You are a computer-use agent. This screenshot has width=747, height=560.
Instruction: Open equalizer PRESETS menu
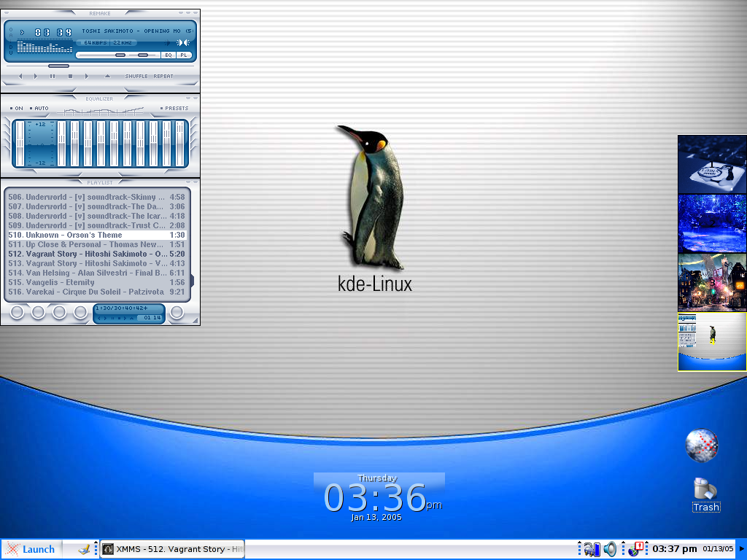click(174, 108)
